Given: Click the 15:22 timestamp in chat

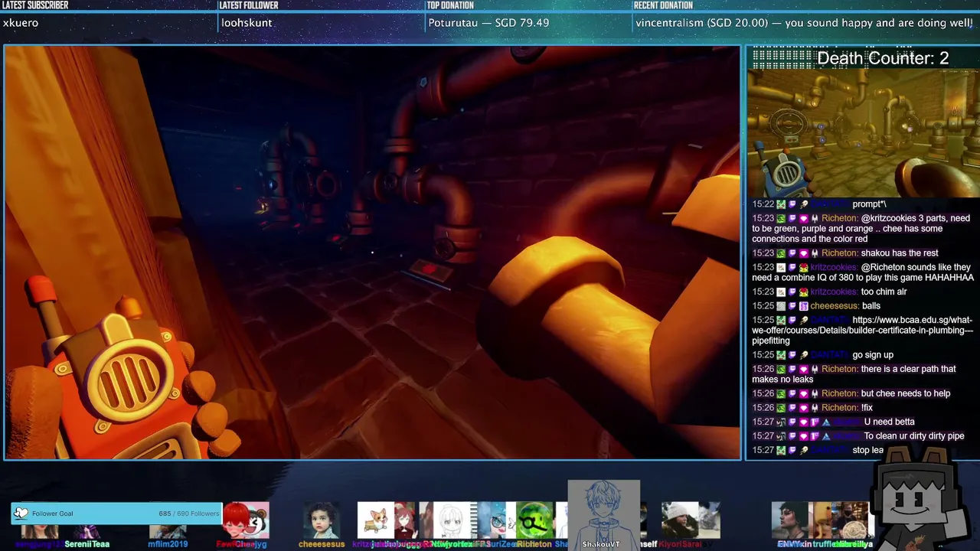Looking at the screenshot, I should pos(763,204).
